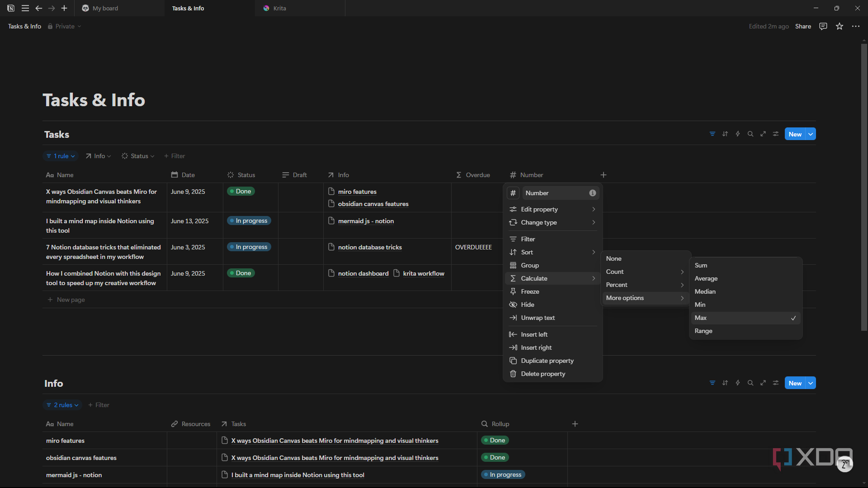This screenshot has height=488, width=868.
Task: Choose the Average calculation
Action: (745, 278)
